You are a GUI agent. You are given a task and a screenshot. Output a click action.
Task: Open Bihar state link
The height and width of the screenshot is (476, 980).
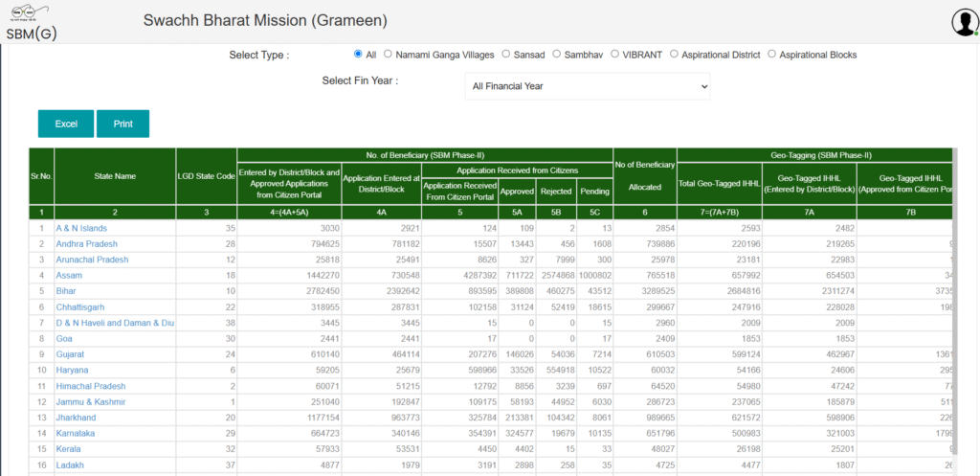coord(66,291)
